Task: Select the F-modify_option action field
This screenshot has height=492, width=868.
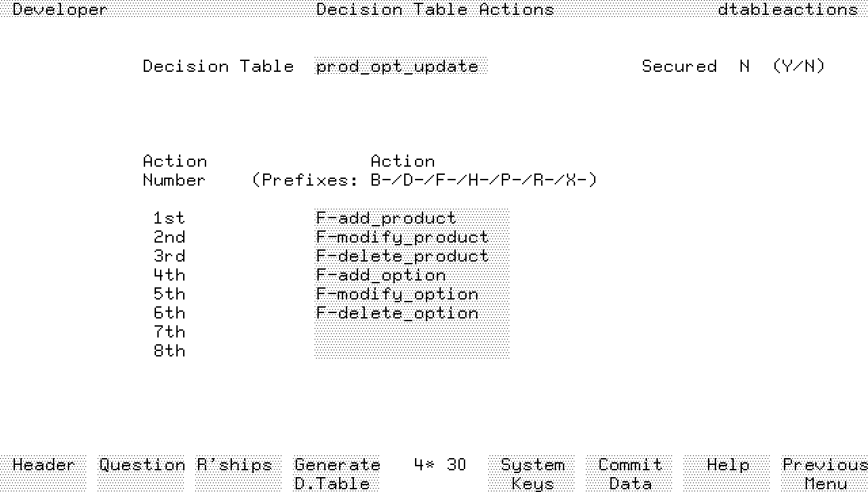Action: (411, 294)
